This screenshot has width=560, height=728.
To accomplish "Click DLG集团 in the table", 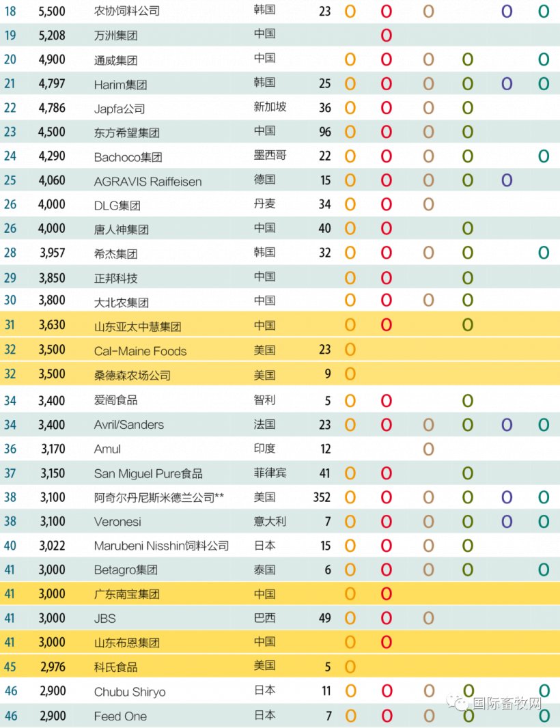I will tap(117, 205).
